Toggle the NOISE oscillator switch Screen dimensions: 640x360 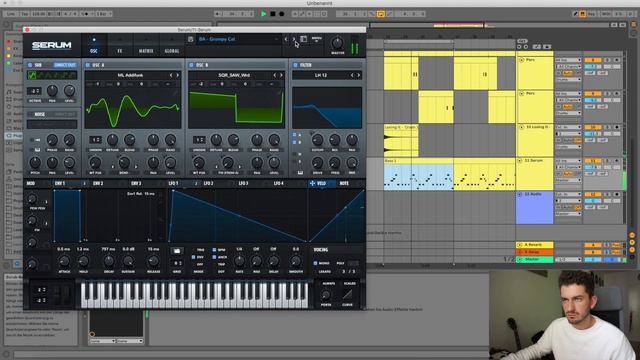[x=30, y=114]
